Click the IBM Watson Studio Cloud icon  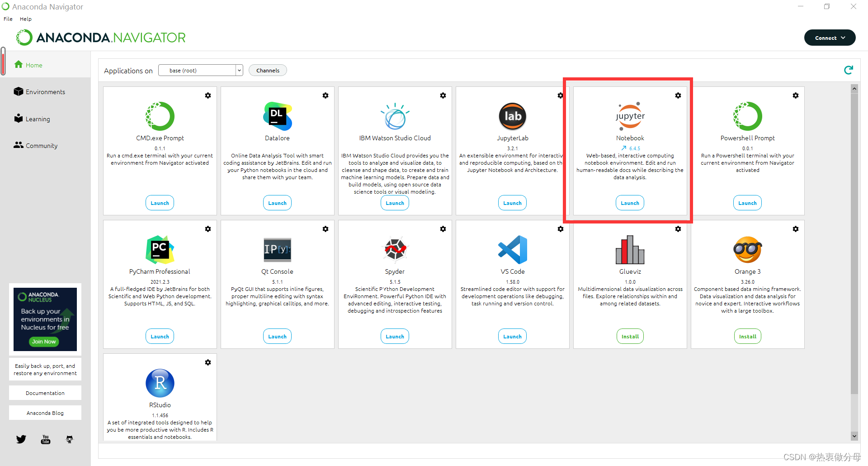click(395, 116)
